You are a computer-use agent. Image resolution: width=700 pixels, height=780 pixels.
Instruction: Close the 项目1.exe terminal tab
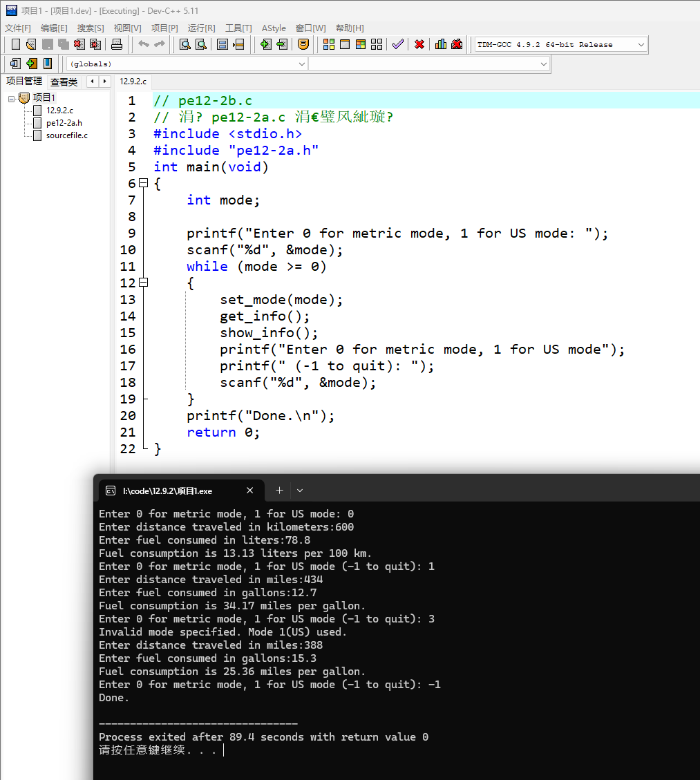(249, 491)
